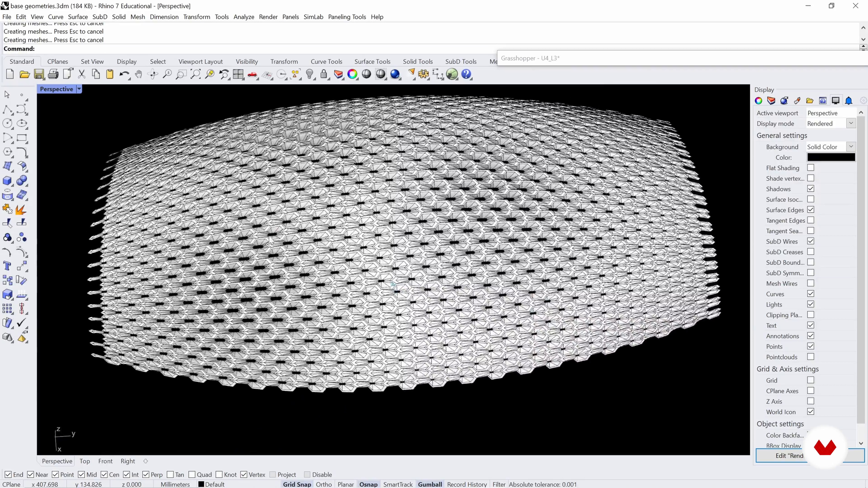Expand the Background type dropdown
The image size is (868, 488).
click(851, 146)
